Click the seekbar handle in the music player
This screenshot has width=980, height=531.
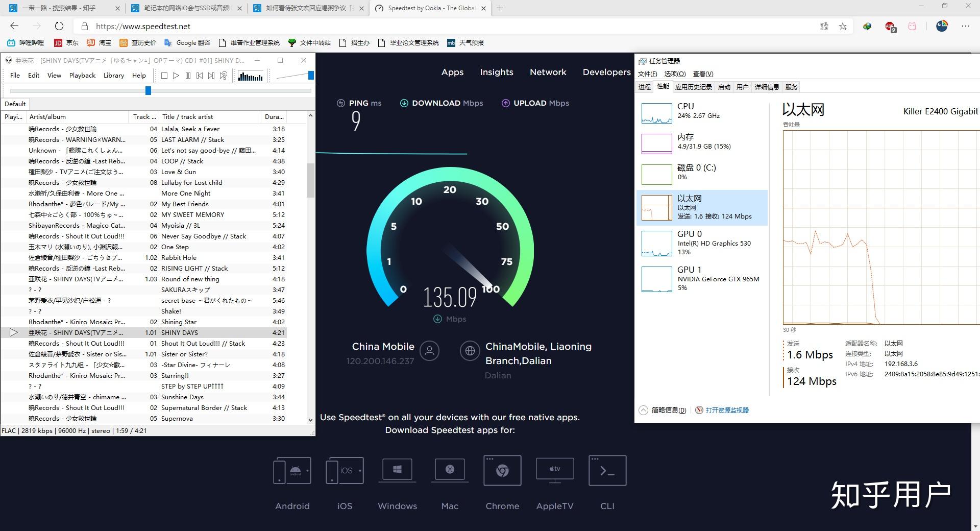click(148, 90)
